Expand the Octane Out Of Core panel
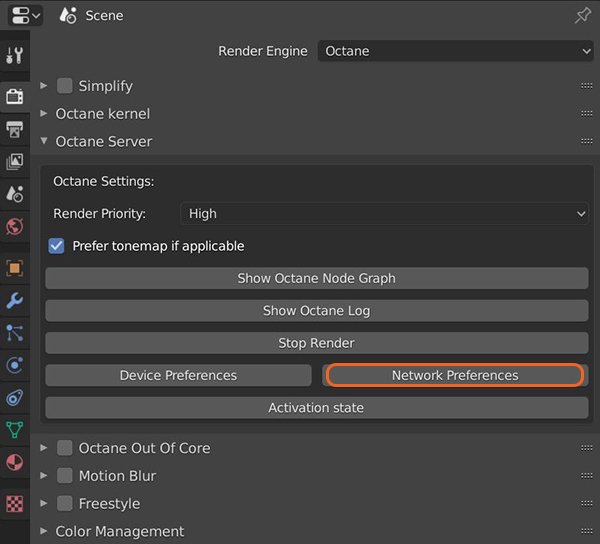The height and width of the screenshot is (544, 600). coord(44,448)
